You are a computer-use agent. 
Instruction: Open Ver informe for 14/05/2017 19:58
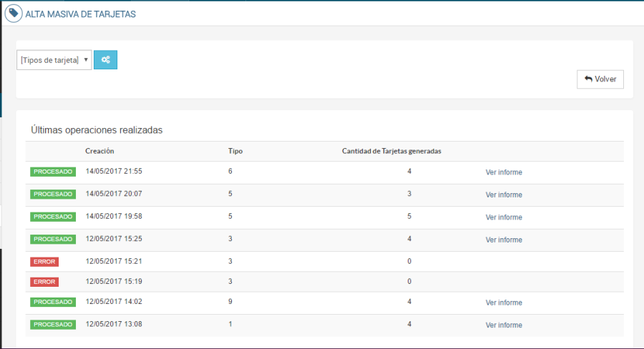pyautogui.click(x=504, y=217)
